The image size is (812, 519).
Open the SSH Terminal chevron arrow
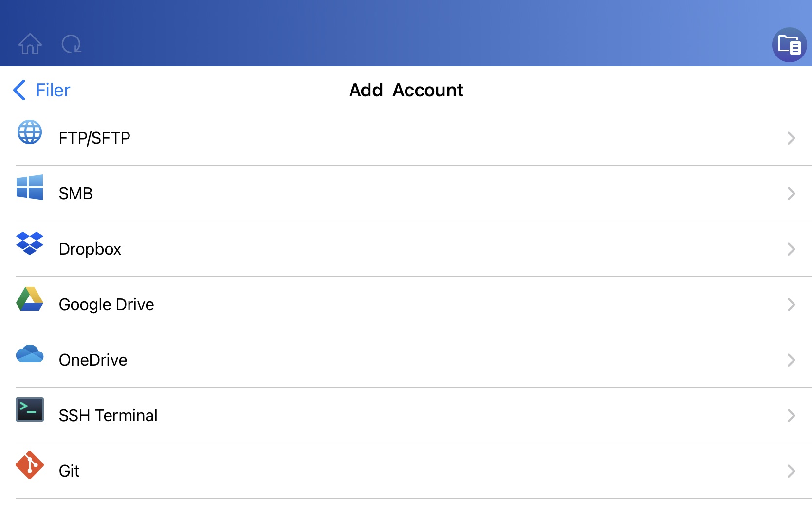pos(792,415)
